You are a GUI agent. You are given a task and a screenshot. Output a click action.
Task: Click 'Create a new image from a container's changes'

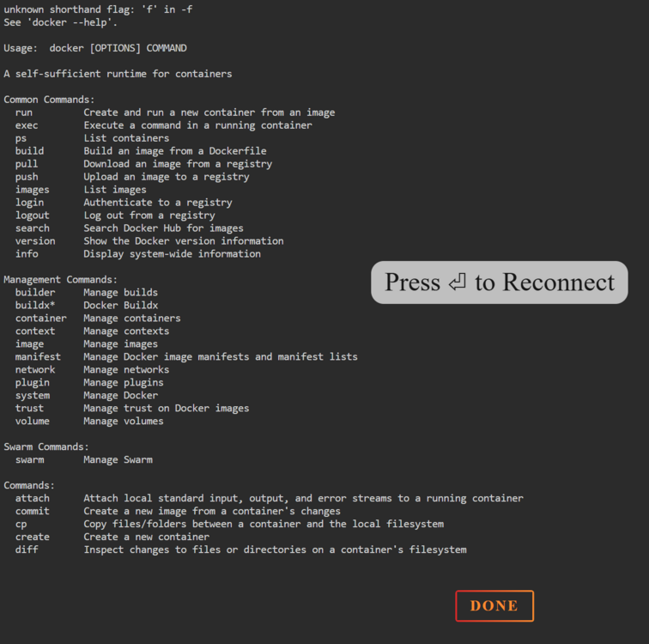[x=212, y=511]
